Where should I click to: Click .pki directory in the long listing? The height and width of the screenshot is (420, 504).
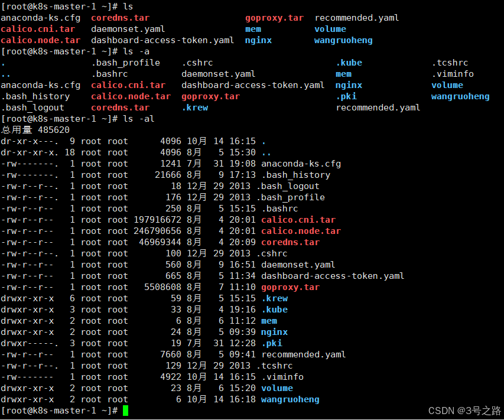[x=272, y=343]
